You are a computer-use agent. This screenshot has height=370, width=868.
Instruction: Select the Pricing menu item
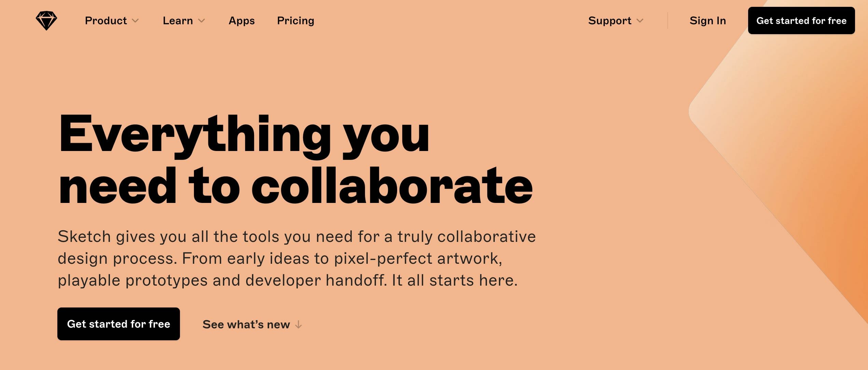pyautogui.click(x=296, y=20)
